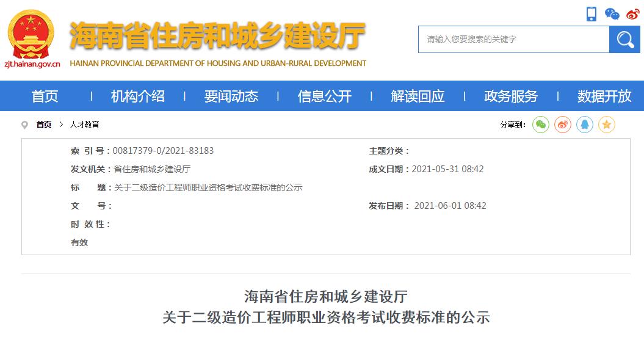This screenshot has width=644, height=337.
Task: Open the 解读回应 navigation menu
Action: (x=418, y=96)
